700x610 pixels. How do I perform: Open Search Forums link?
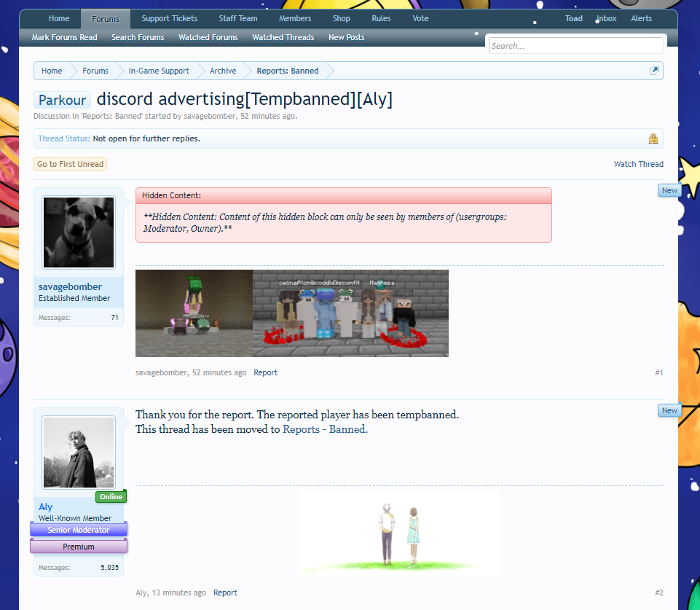coord(138,37)
